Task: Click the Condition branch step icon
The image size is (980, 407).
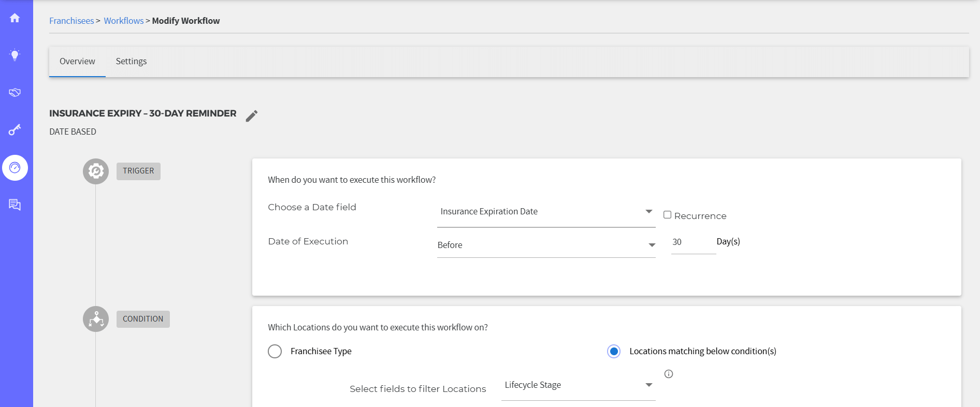Action: [x=96, y=319]
